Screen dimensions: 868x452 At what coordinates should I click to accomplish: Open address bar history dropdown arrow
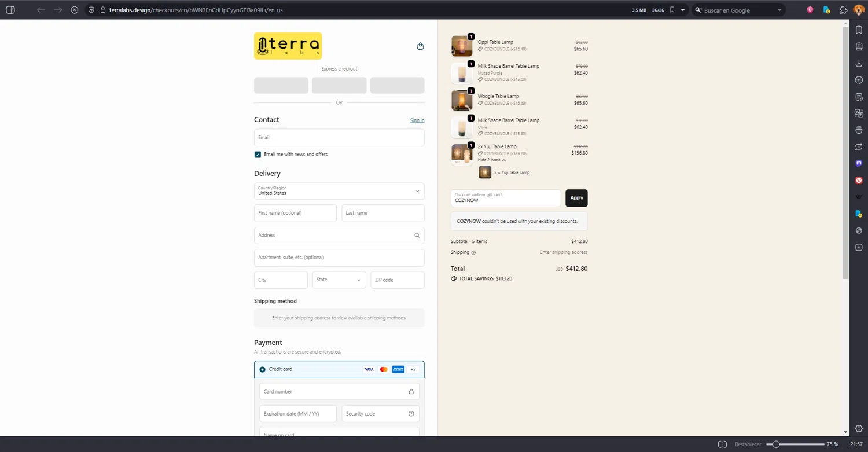click(x=683, y=10)
